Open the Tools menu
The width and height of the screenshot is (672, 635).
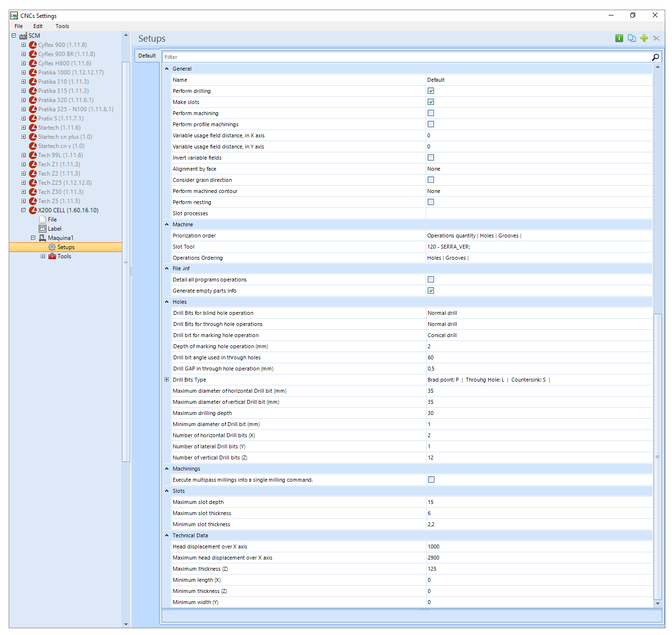[x=62, y=26]
